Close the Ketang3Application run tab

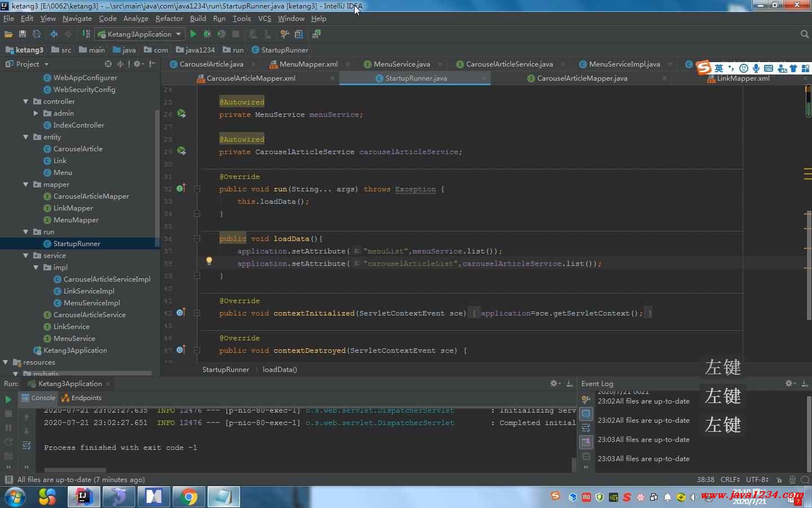tap(108, 384)
